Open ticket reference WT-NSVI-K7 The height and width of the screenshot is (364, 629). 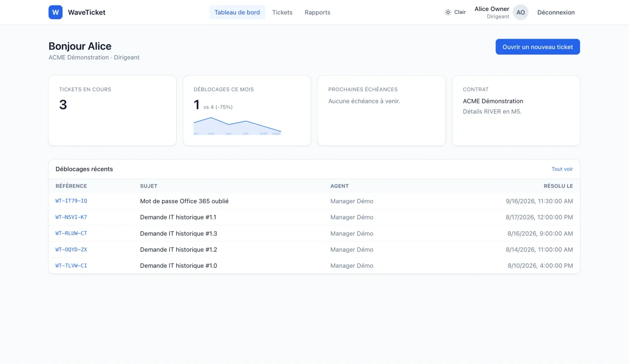point(71,217)
